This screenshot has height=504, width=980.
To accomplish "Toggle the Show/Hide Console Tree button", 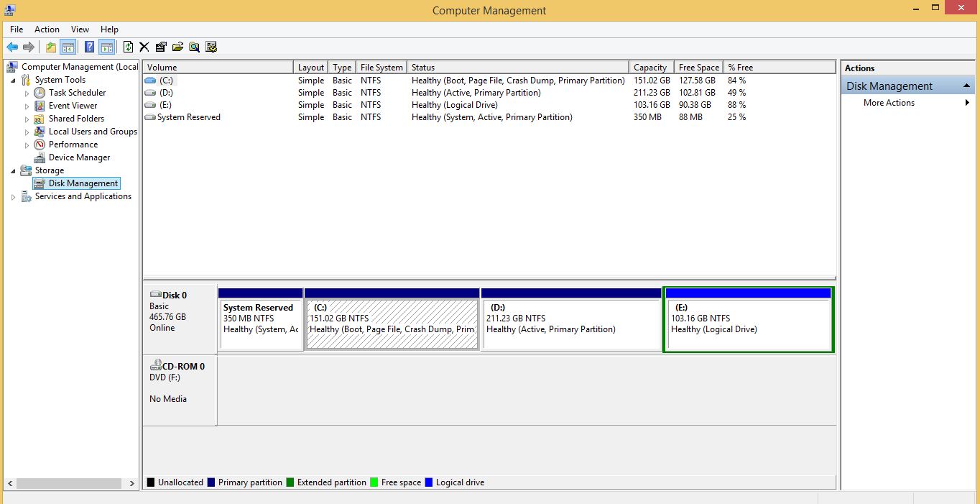I will click(68, 47).
